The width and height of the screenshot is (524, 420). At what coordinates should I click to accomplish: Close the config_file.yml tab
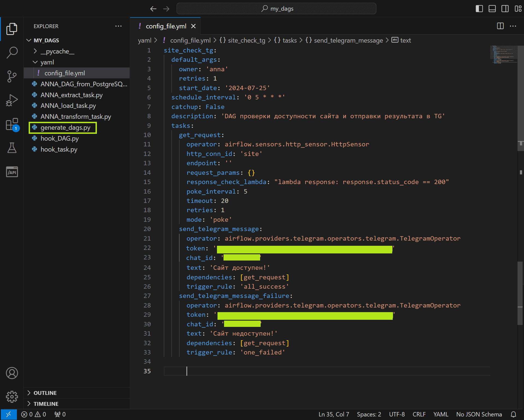(x=193, y=26)
